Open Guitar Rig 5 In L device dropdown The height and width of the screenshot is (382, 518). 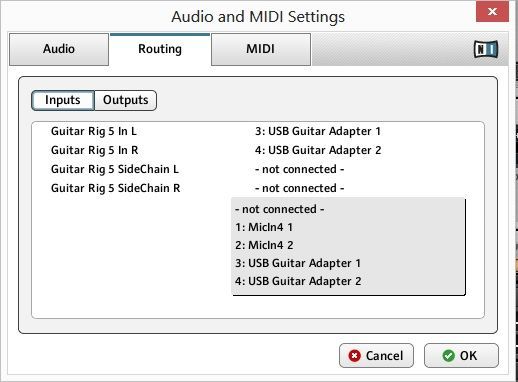point(318,131)
